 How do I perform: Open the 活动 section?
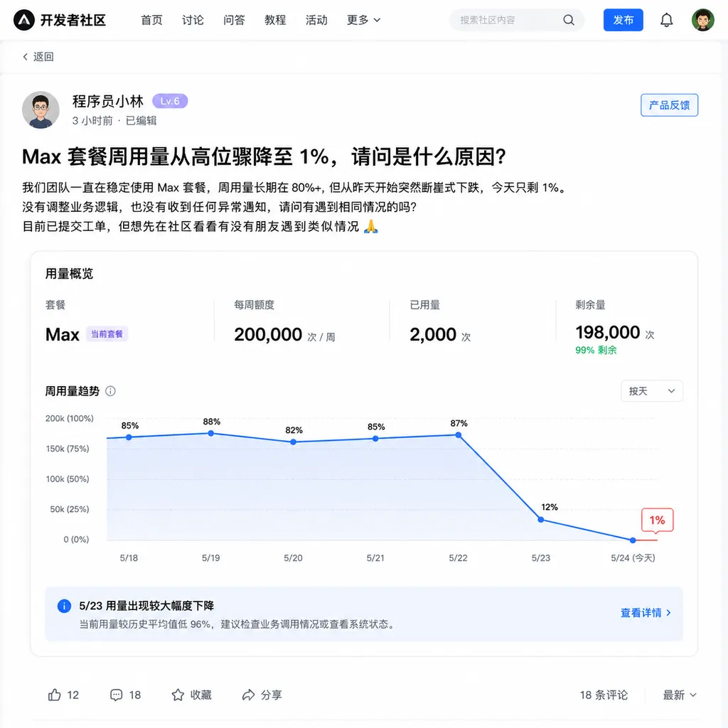coord(316,20)
